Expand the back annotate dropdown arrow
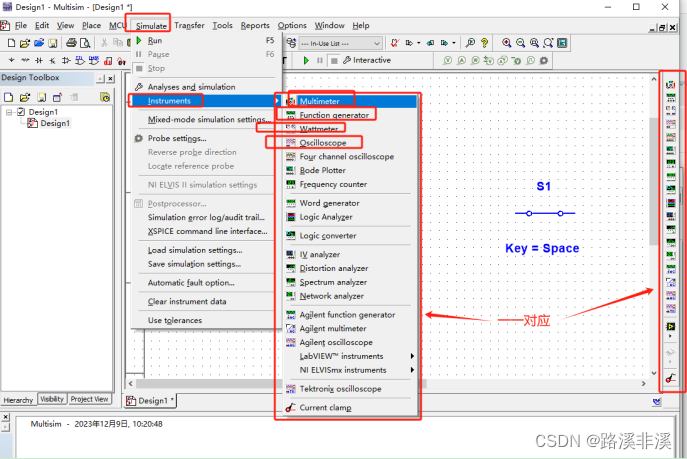 pos(419,43)
